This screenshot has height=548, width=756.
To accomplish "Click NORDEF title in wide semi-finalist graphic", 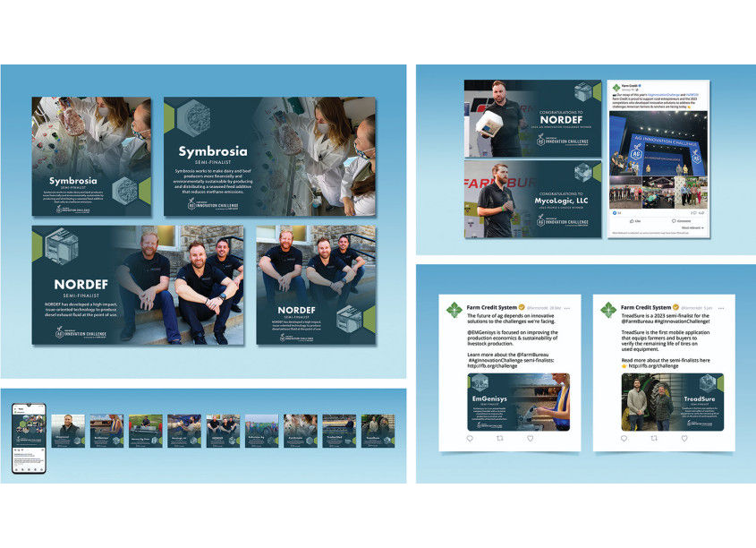I will point(81,285).
